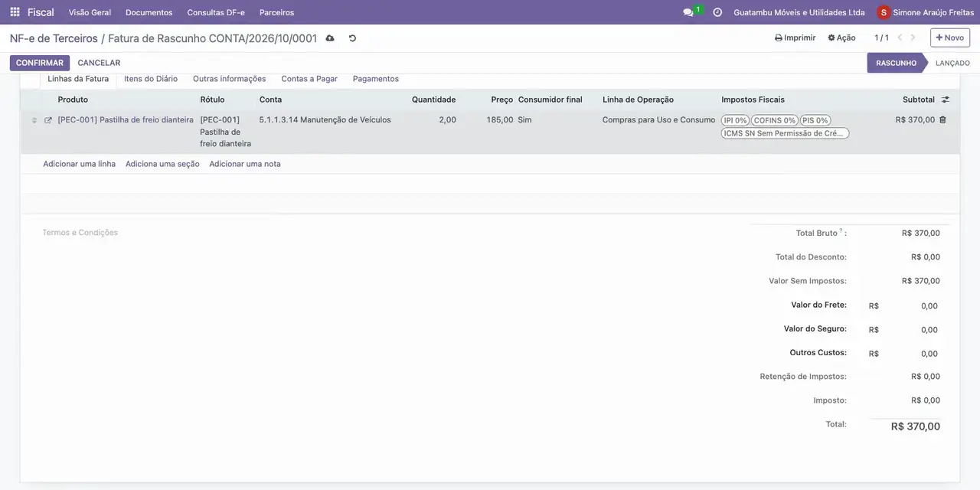Viewport: 980px width, 490px height.
Task: Open the Imprimir print menu
Action: pyautogui.click(x=795, y=38)
